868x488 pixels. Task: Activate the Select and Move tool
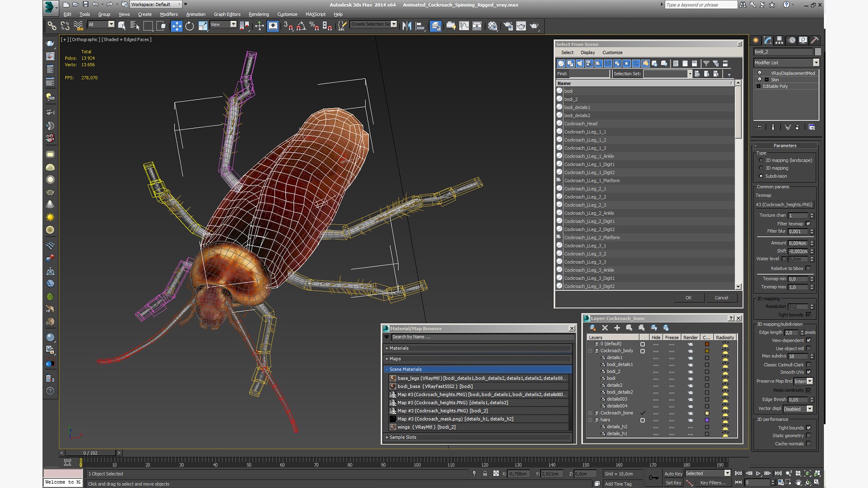click(x=176, y=26)
